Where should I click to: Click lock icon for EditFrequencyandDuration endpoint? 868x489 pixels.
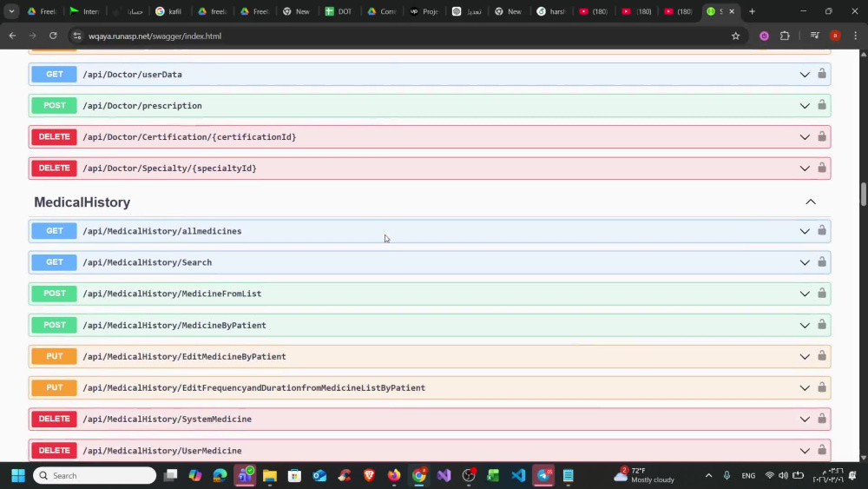pos(821,387)
